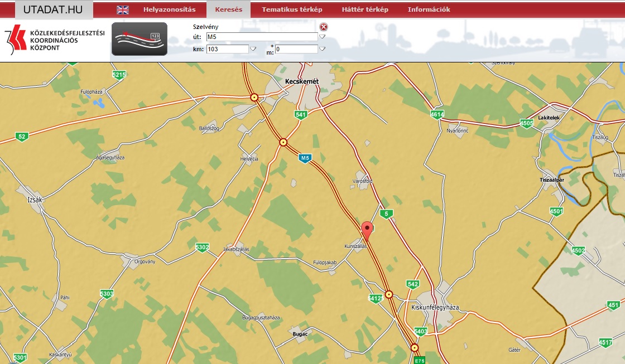Click the road 52 shield marker
This screenshot has width=625, height=364.
coord(22,137)
